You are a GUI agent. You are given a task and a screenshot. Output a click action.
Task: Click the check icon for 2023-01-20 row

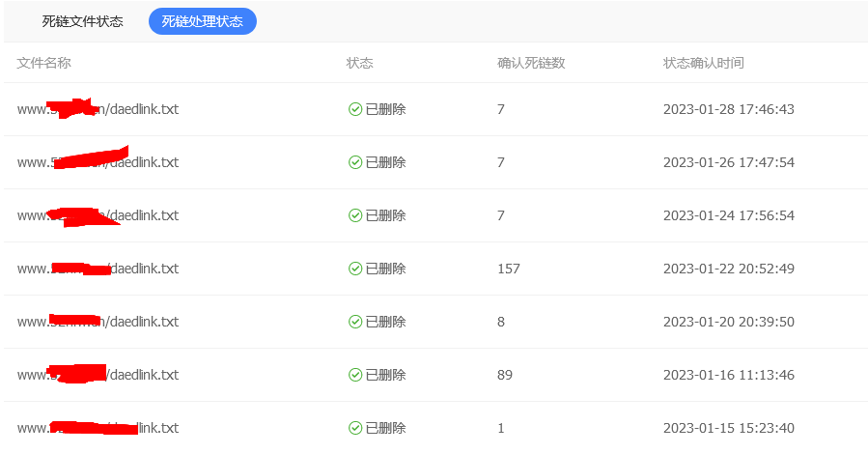click(x=354, y=322)
